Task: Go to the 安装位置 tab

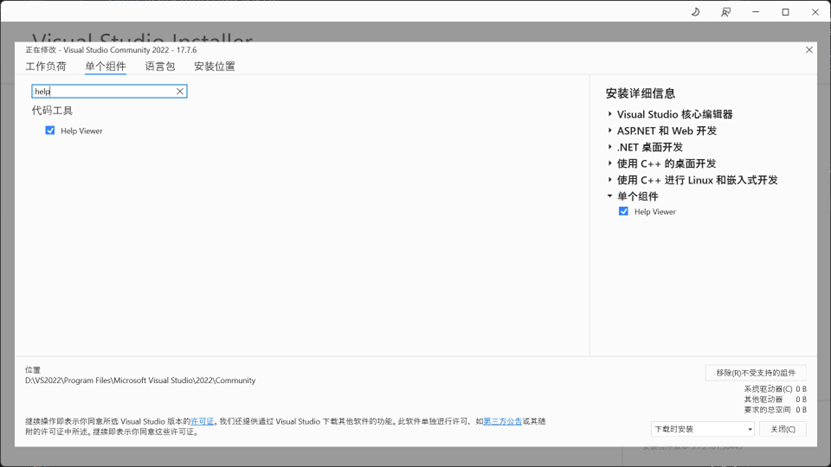Action: (x=215, y=66)
